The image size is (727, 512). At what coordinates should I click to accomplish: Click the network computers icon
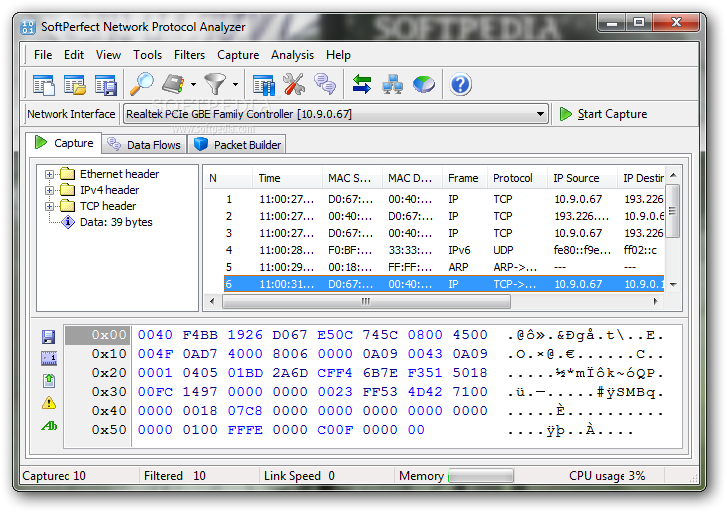[392, 84]
